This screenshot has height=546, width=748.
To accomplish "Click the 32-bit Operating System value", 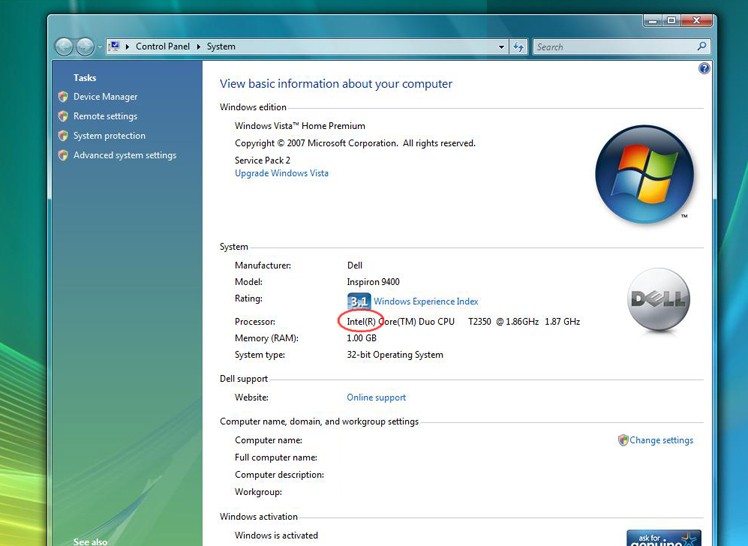I will [x=395, y=355].
